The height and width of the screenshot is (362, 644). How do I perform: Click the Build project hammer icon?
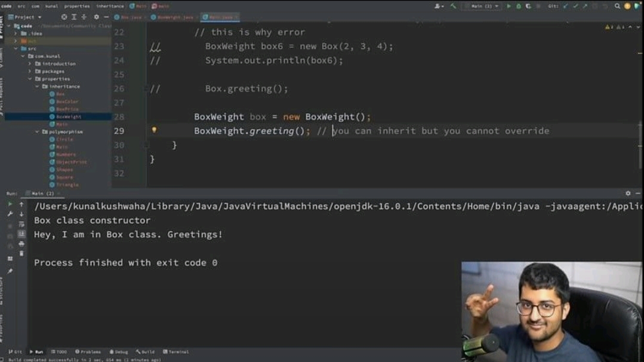tap(454, 6)
